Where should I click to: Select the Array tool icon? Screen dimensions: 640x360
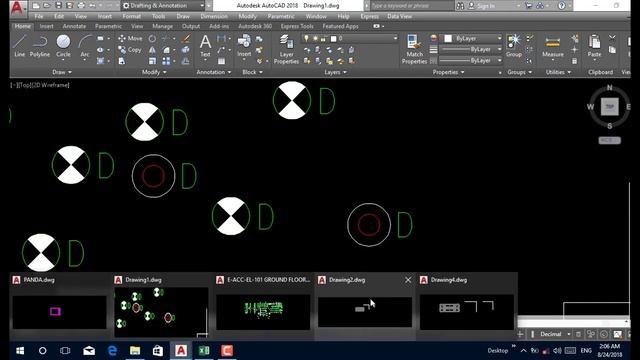pos(166,61)
